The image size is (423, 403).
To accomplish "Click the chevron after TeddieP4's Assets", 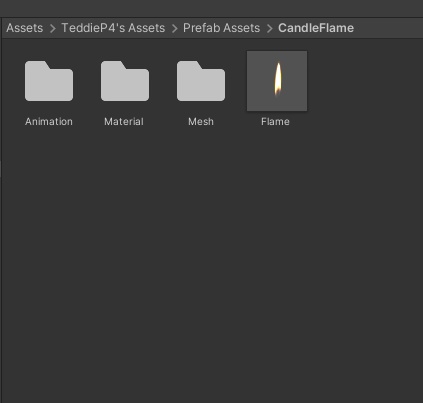I will point(174,28).
